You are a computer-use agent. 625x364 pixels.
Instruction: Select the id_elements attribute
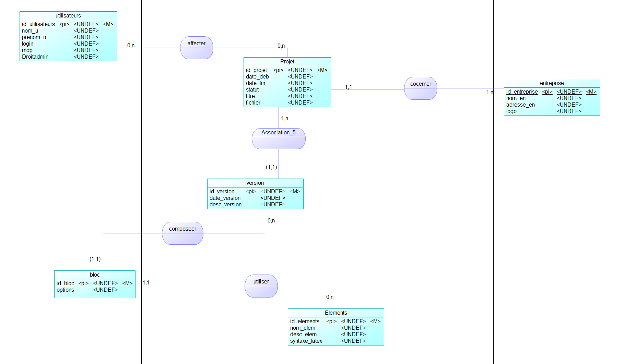tap(305, 321)
